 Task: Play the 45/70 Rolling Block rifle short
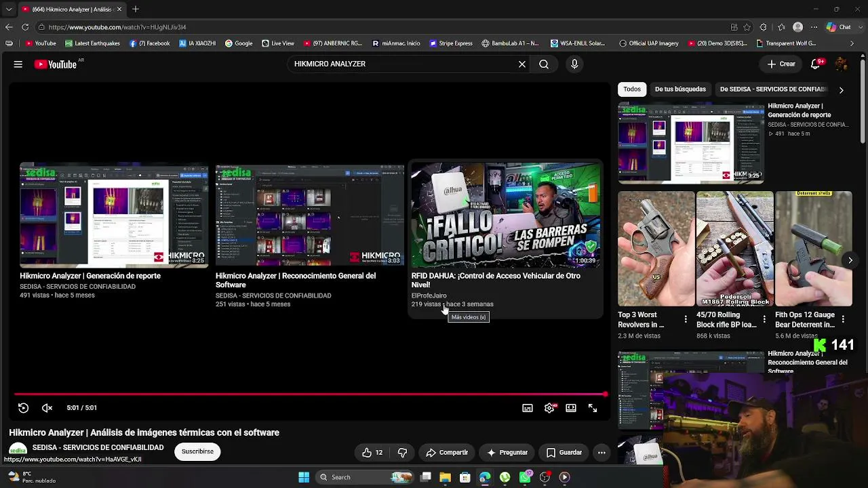point(735,249)
